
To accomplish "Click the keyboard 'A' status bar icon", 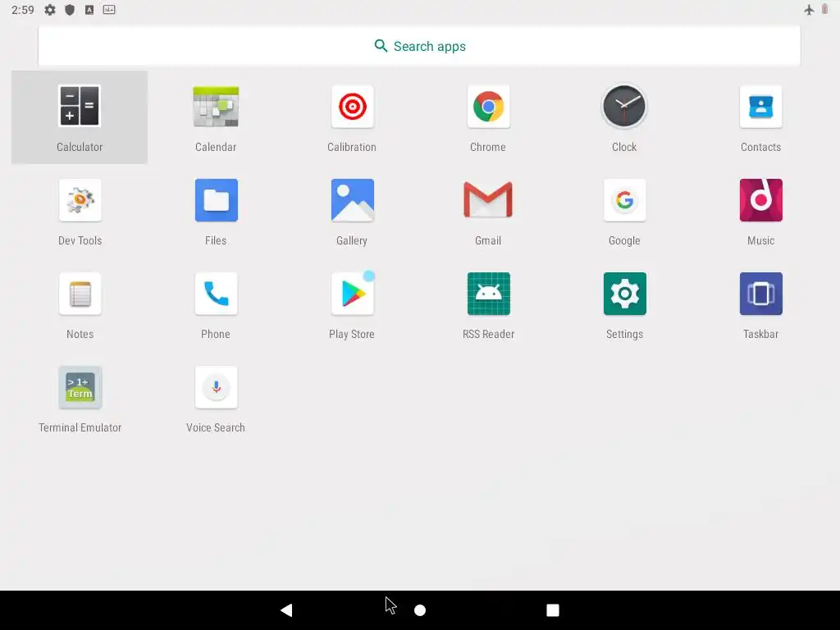I will coord(89,10).
